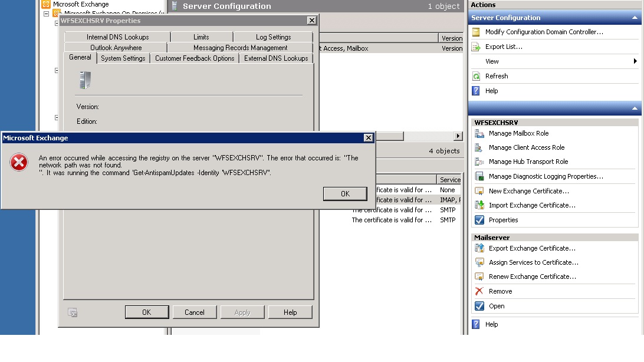The image size is (644, 362).
Task: Close the WFSEXCHSRV Properties window
Action: [312, 21]
